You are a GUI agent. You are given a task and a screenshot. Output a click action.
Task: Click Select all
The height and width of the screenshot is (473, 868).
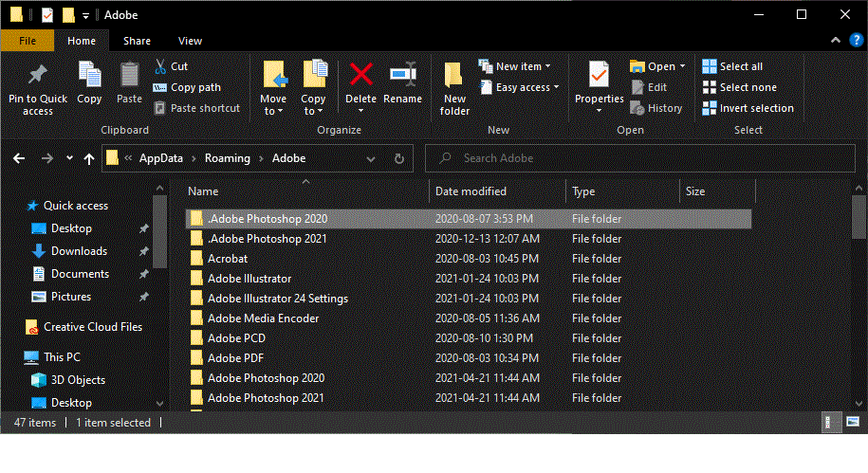(732, 66)
